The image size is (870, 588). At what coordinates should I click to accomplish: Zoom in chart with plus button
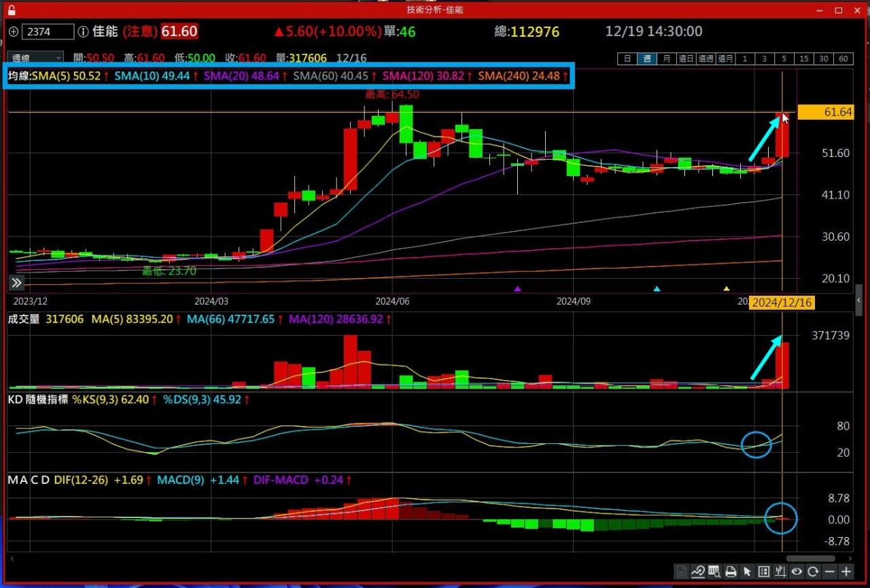(x=846, y=572)
